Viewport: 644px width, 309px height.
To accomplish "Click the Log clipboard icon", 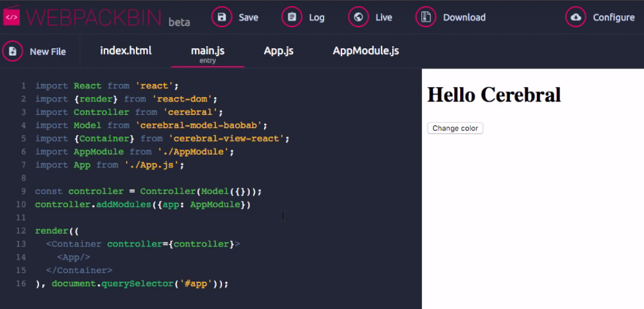I will (x=291, y=17).
